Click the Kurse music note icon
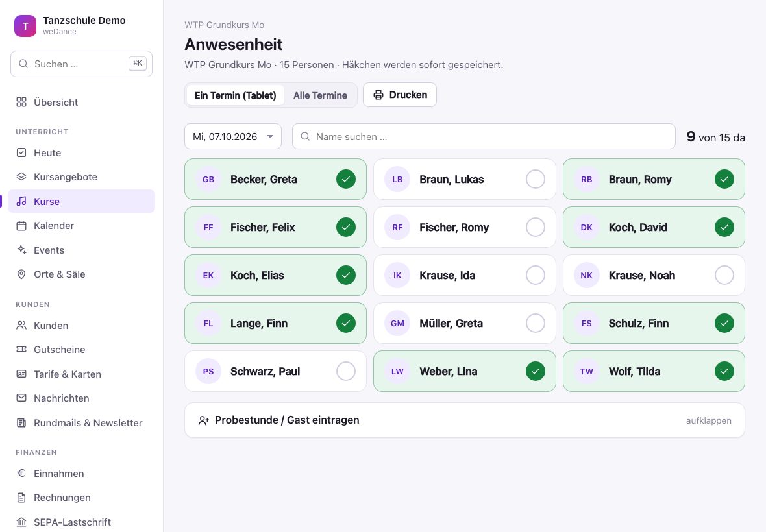This screenshot has width=766, height=532. tap(21, 201)
